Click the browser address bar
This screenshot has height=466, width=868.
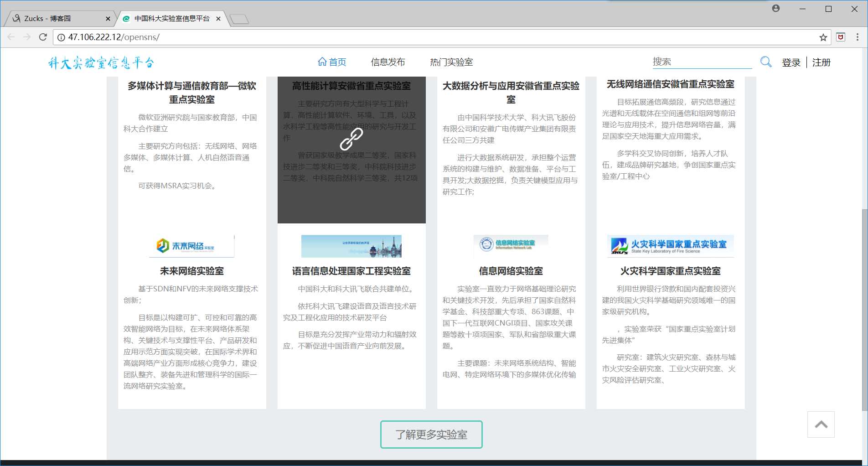[x=441, y=37]
